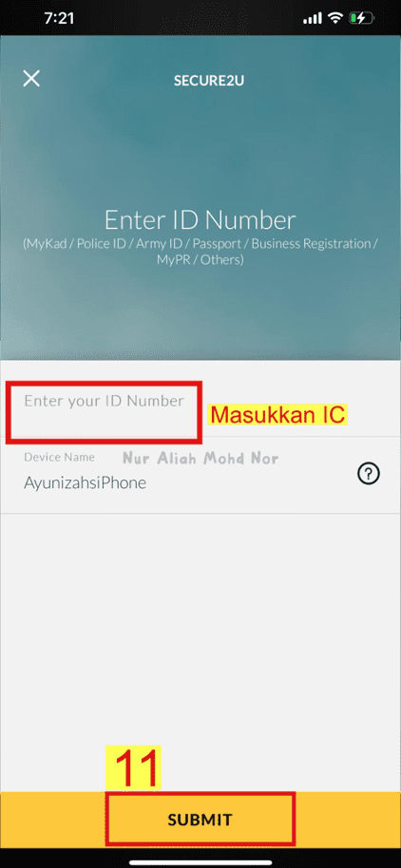The image size is (401, 868).
Task: Tap the battery charging icon
Action: [x=362, y=18]
